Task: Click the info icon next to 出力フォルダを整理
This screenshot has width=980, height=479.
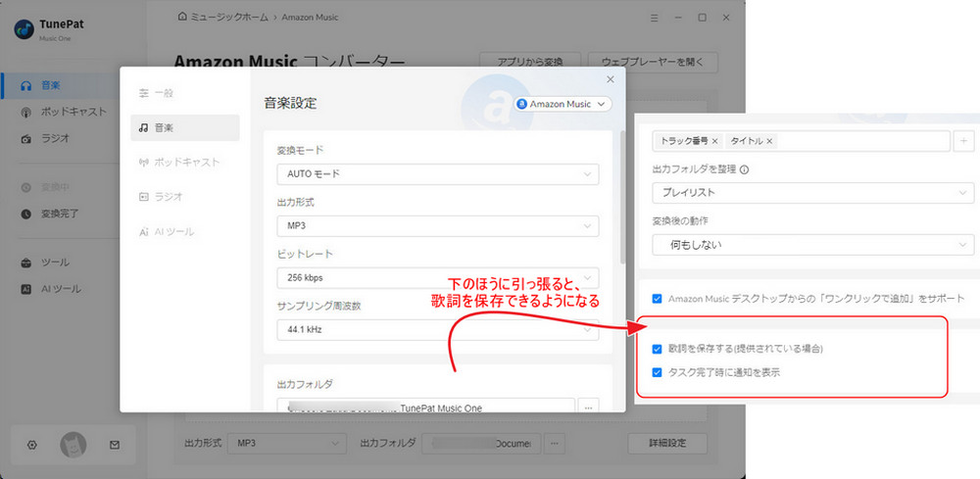Action: tap(744, 169)
